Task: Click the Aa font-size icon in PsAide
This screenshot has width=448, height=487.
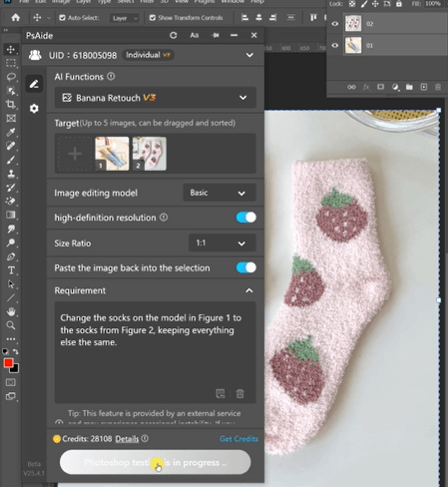Action: pos(195,35)
